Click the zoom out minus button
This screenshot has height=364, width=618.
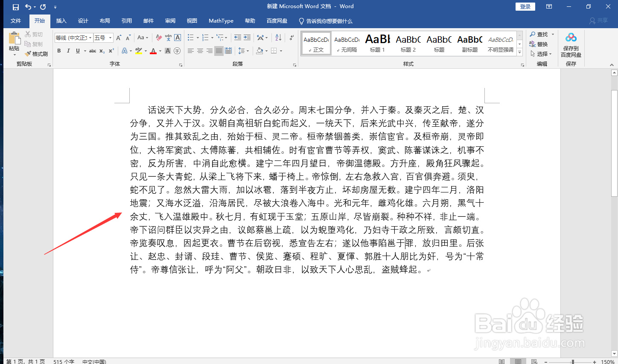click(546, 361)
